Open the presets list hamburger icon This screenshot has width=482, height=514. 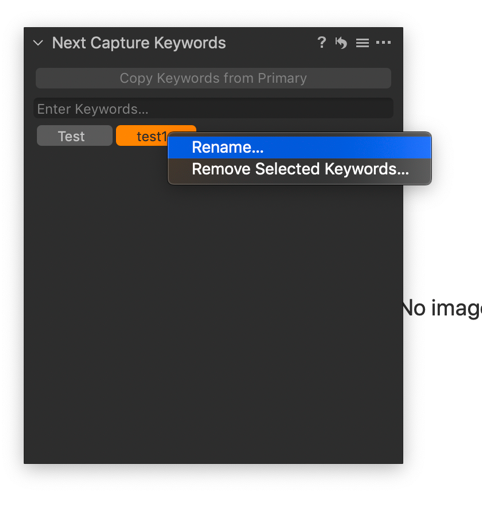pos(362,43)
